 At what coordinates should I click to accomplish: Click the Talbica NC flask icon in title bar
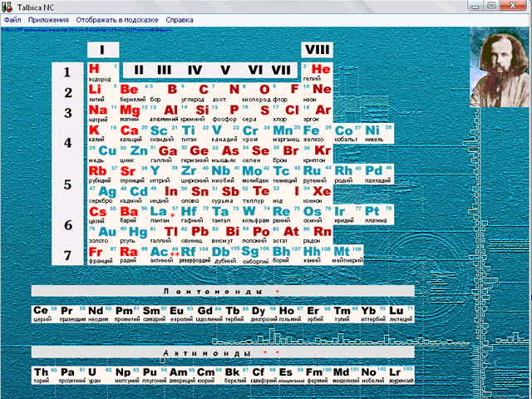tap(7, 7)
